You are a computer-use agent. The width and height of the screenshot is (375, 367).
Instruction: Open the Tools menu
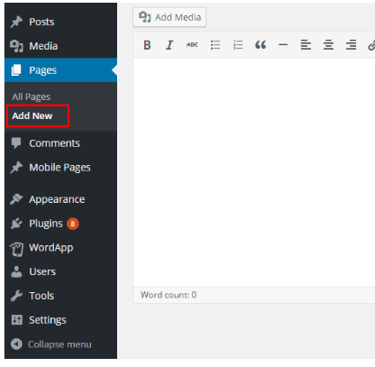(61, 296)
